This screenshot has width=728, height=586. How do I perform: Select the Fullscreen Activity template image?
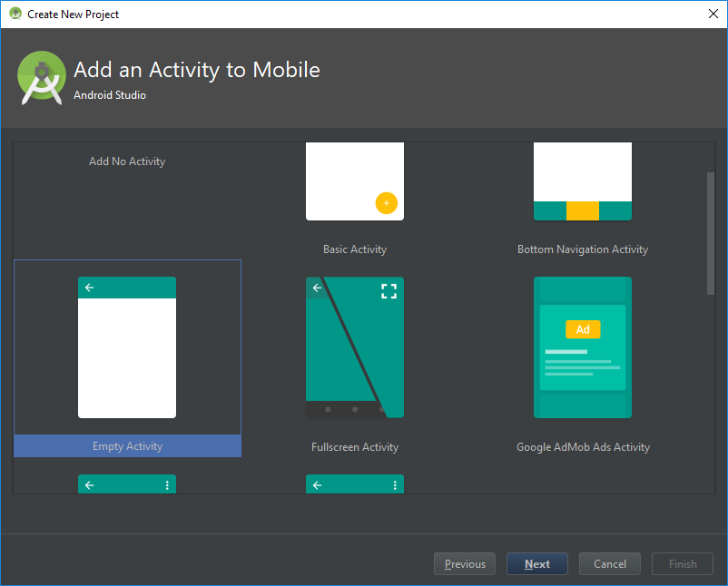(354, 347)
